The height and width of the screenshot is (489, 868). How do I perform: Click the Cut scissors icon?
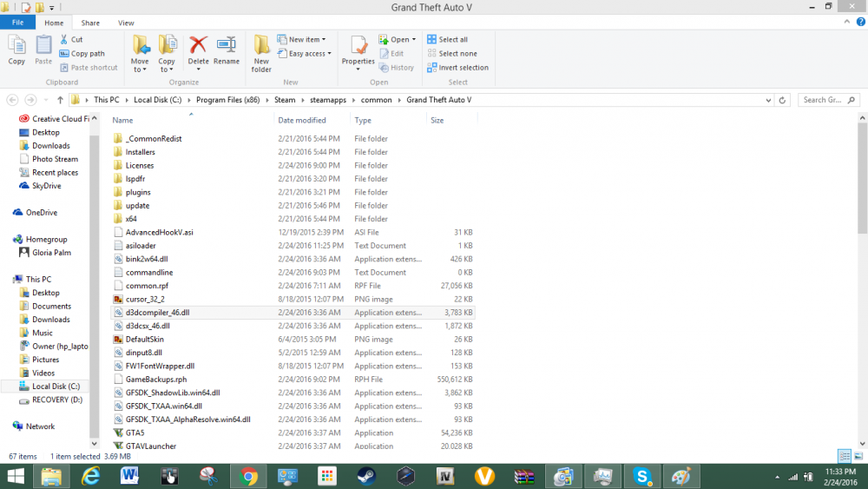64,39
